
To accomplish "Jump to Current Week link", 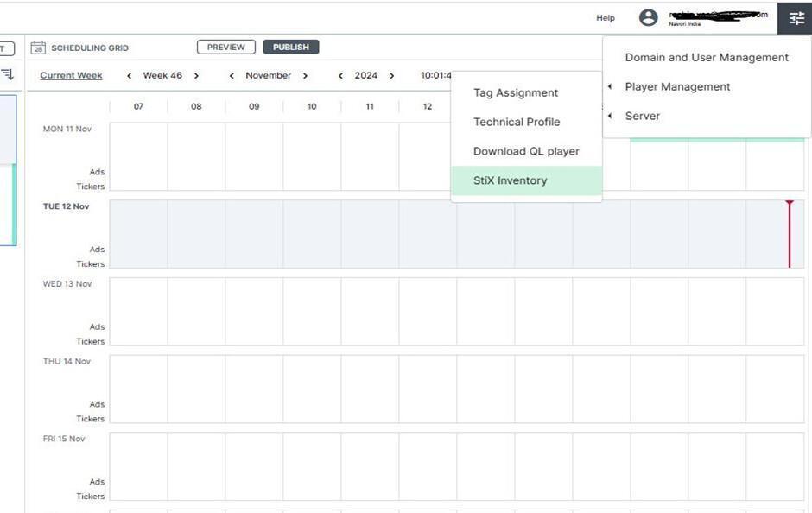I will [x=71, y=76].
